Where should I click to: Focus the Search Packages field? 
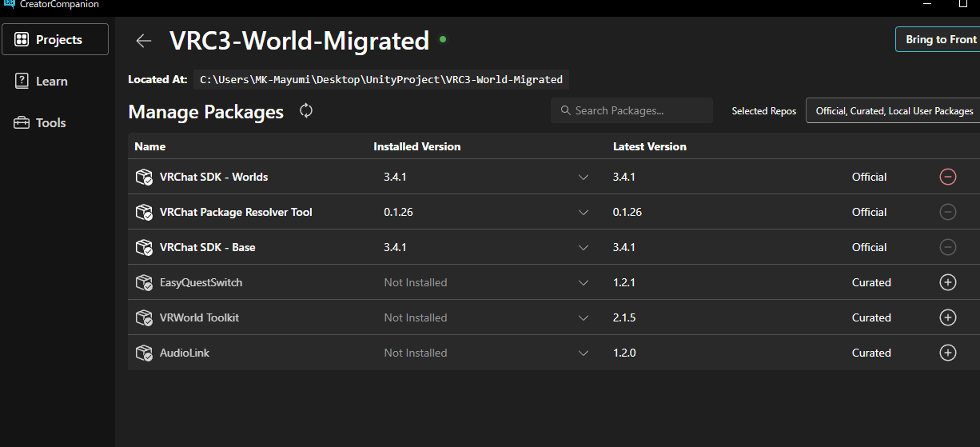[x=631, y=110]
